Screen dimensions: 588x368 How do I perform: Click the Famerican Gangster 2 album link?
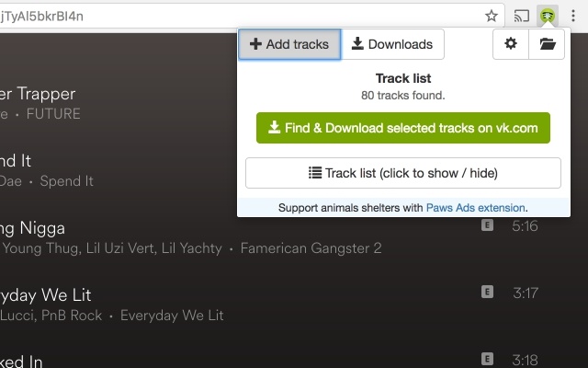[311, 248]
